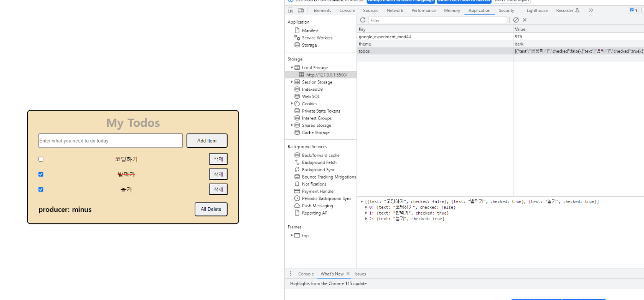Expand the Shared Storage tree arrow
This screenshot has width=644, height=300.
pyautogui.click(x=292, y=126)
